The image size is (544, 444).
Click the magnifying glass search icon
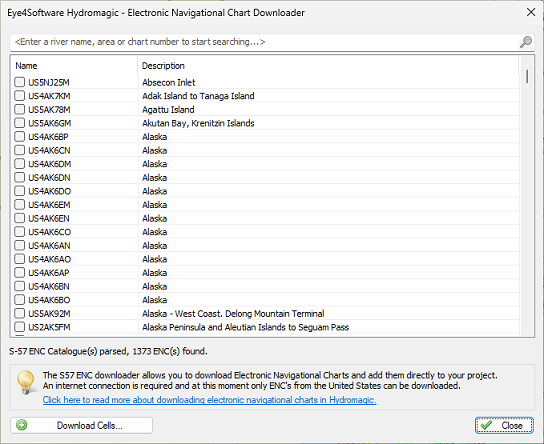(526, 42)
